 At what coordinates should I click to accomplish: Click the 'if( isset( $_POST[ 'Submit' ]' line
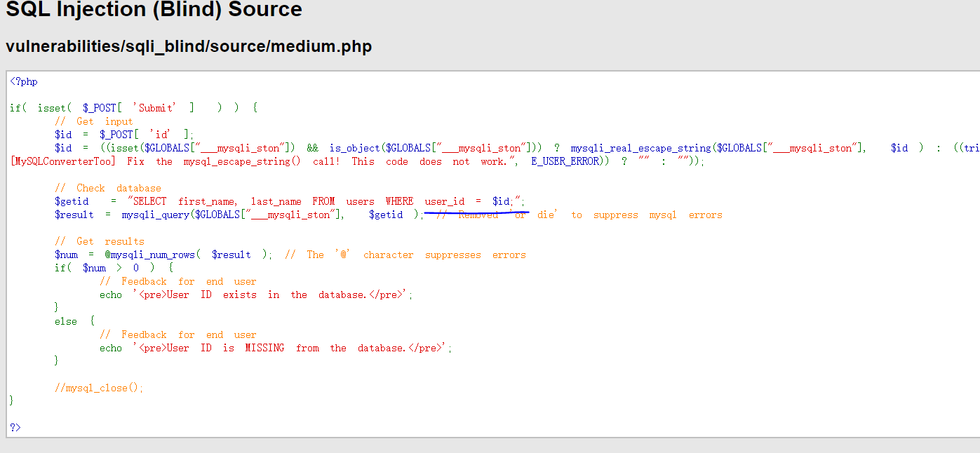pyautogui.click(x=134, y=108)
